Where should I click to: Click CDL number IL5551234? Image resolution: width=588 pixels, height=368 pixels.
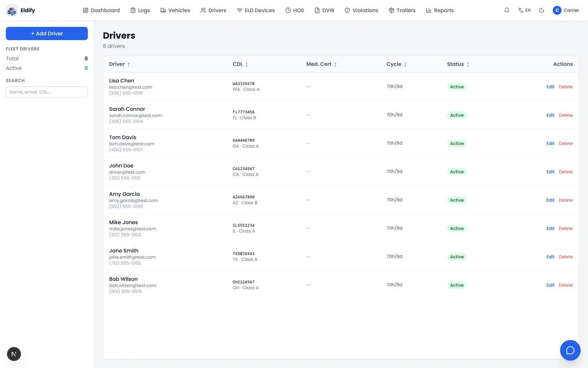point(244,225)
